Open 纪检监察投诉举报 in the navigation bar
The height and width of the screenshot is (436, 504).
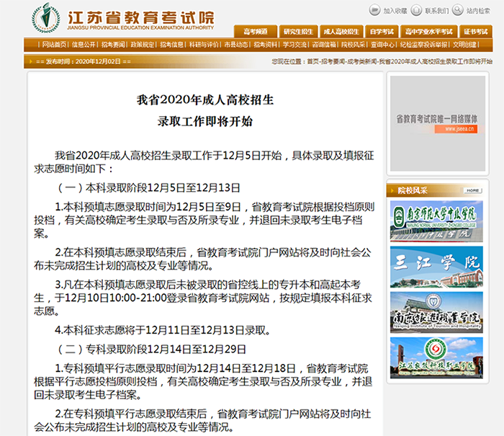coord(423,45)
